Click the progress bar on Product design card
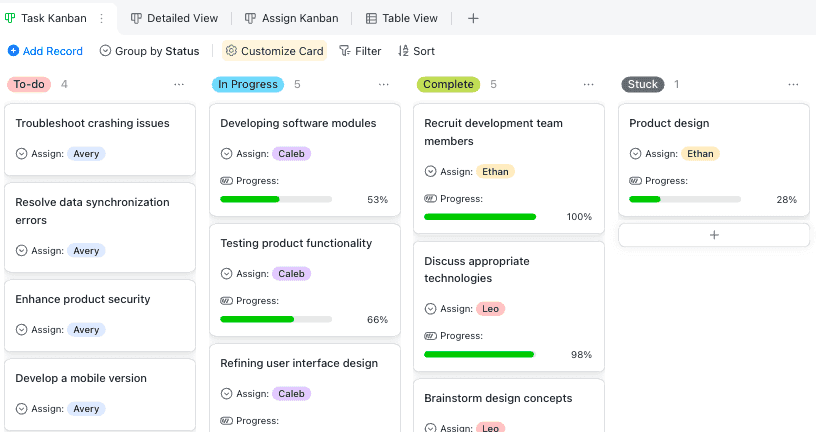Viewport: 816px width, 432px height. coord(685,200)
